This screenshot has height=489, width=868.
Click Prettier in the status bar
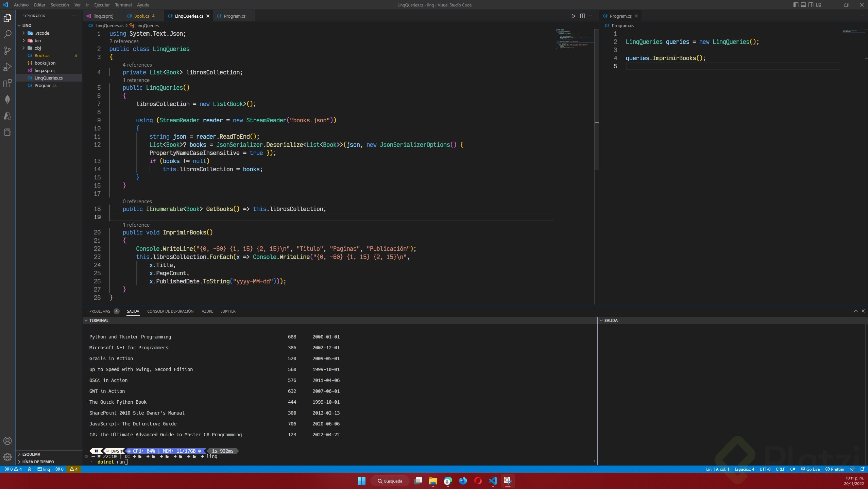click(836, 469)
